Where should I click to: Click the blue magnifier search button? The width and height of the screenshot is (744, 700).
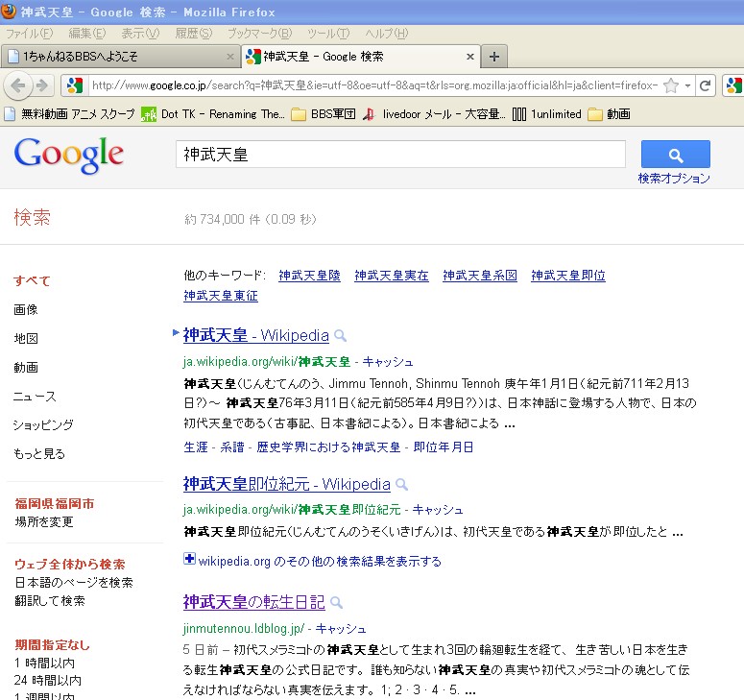(675, 155)
